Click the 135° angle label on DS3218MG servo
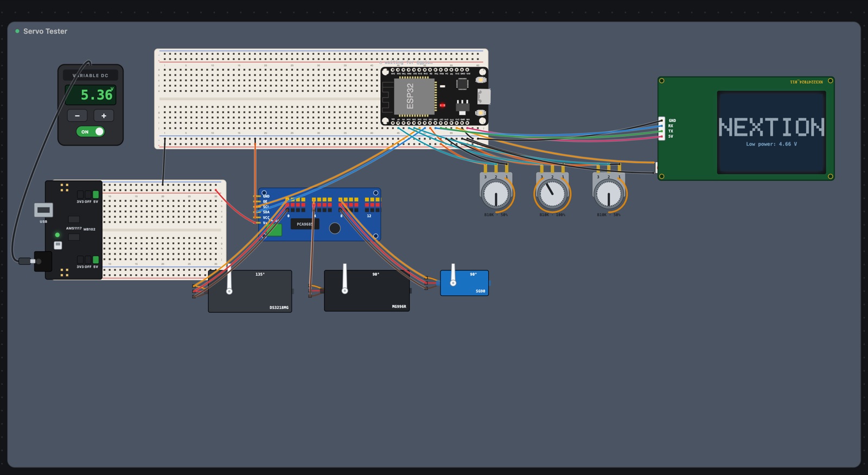The height and width of the screenshot is (475, 868). [260, 275]
